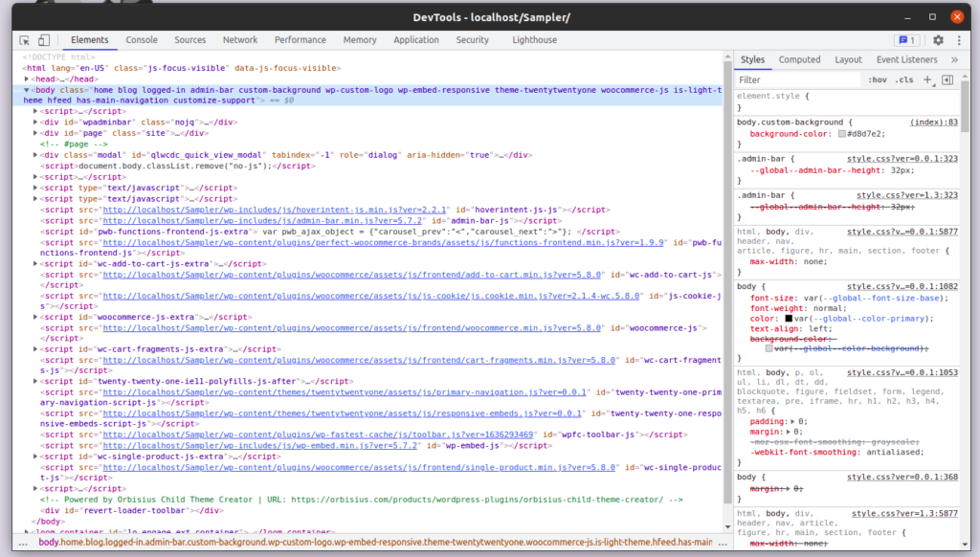Open DevTools settings gear

pos(938,40)
